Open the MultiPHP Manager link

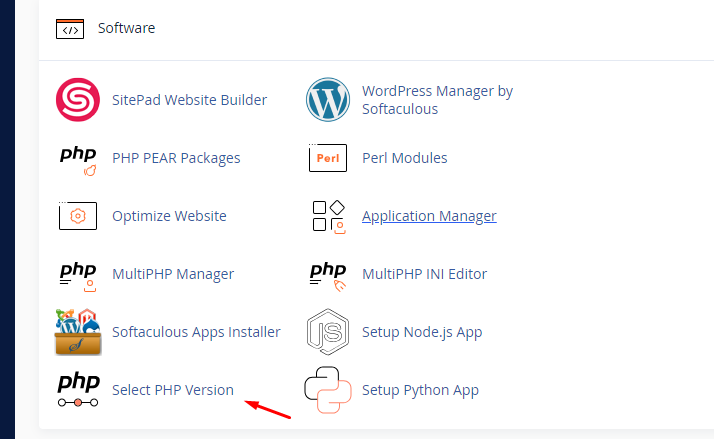tap(173, 274)
